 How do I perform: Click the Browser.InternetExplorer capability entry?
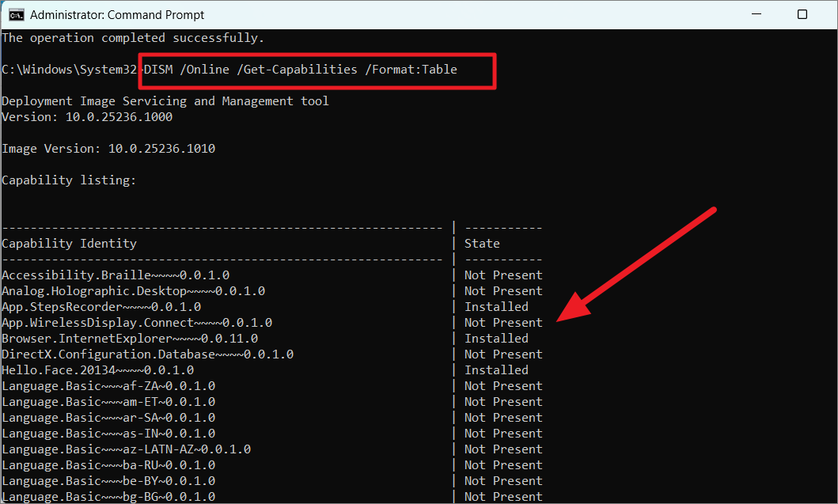(x=130, y=339)
